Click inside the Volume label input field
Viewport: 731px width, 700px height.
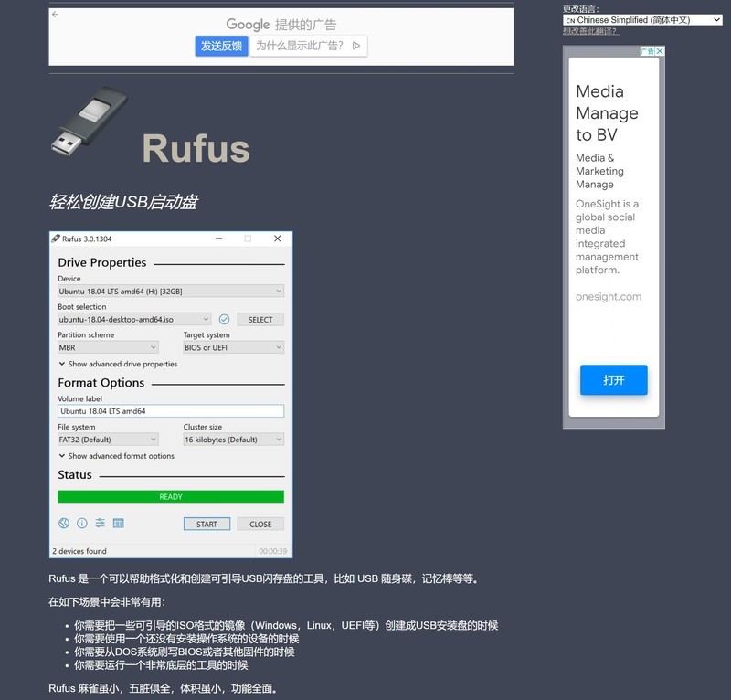(168, 410)
